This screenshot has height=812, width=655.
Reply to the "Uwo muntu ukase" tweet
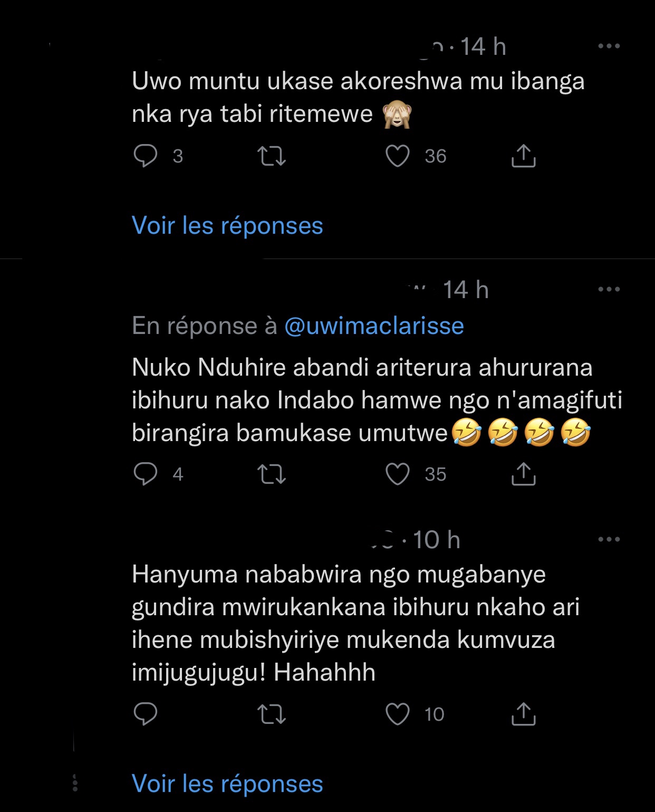point(146,156)
